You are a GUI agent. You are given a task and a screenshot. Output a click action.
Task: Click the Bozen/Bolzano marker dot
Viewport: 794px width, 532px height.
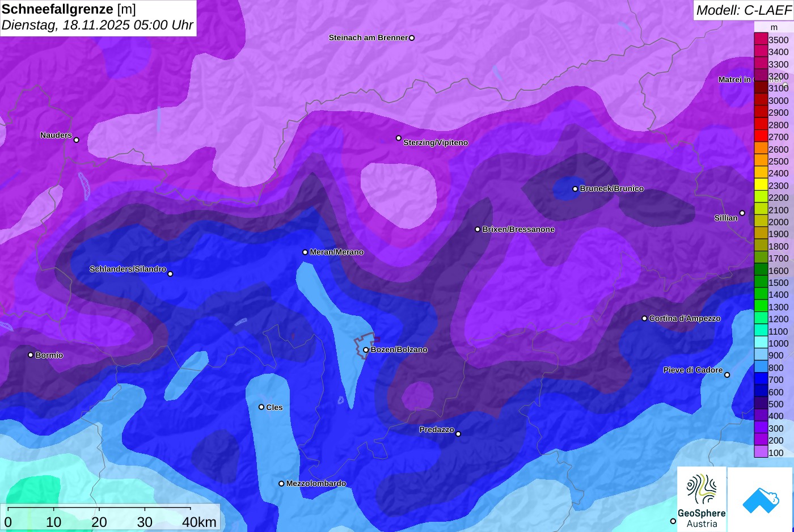click(366, 350)
